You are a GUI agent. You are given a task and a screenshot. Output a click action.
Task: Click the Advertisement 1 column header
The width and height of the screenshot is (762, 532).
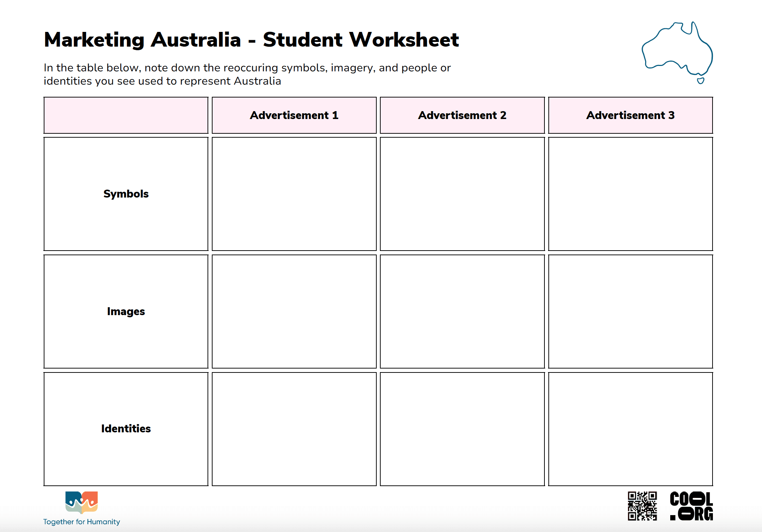pos(294,115)
